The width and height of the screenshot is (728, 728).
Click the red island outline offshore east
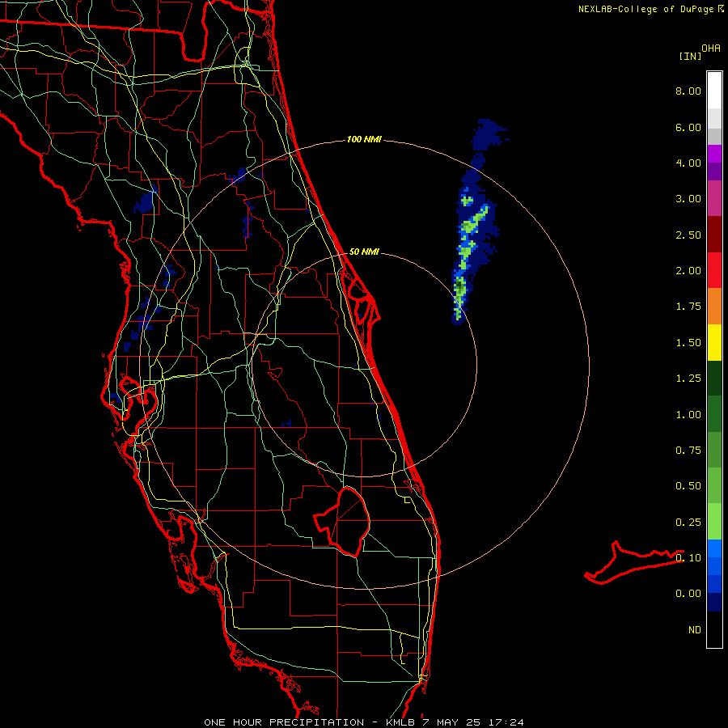633,562
